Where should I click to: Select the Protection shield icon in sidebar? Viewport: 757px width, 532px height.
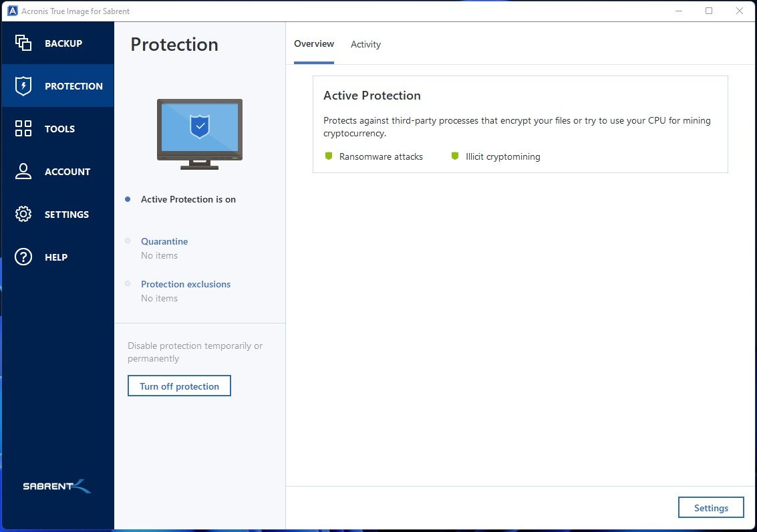coord(23,86)
